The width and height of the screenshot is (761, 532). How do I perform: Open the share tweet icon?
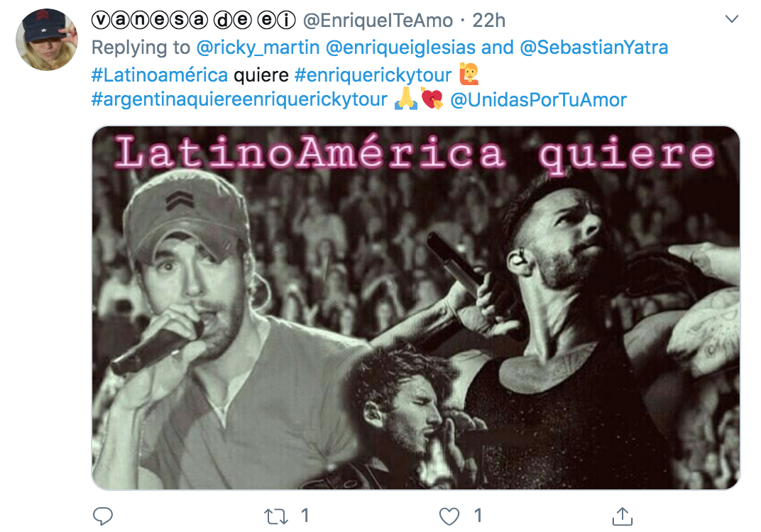[622, 516]
